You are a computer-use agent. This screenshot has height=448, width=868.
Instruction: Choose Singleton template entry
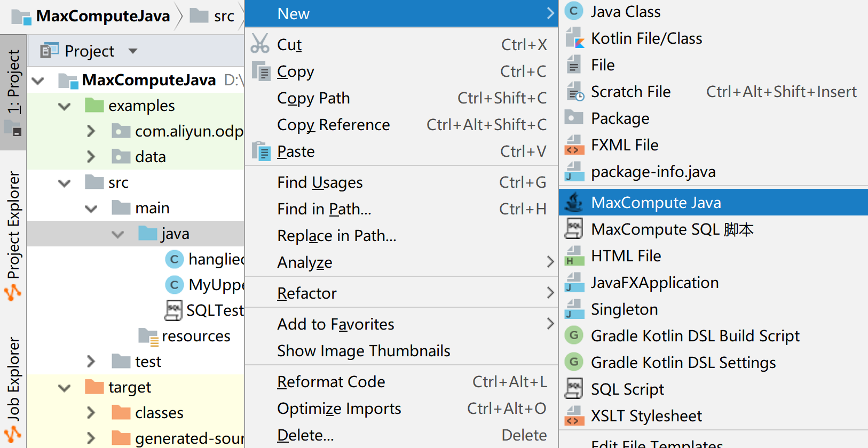coord(713,309)
